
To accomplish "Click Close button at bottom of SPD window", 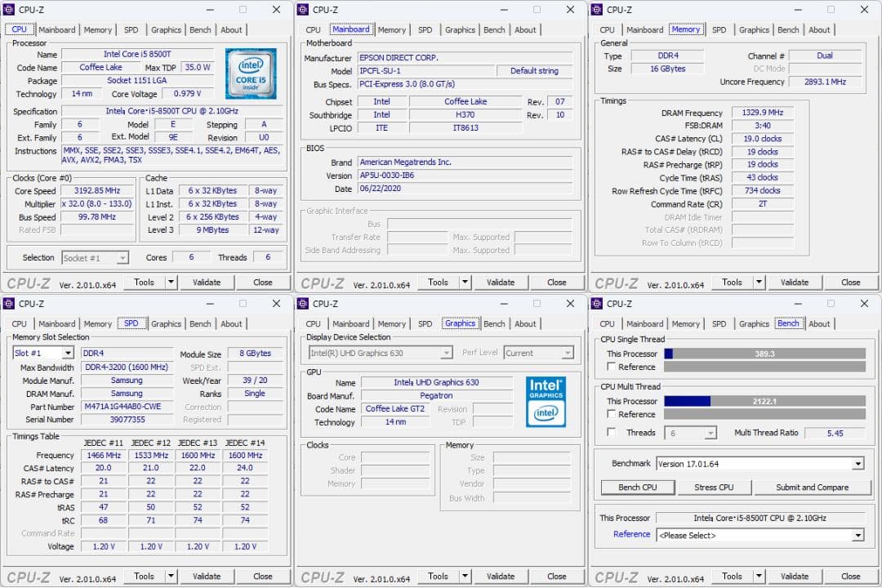I will 263,577.
